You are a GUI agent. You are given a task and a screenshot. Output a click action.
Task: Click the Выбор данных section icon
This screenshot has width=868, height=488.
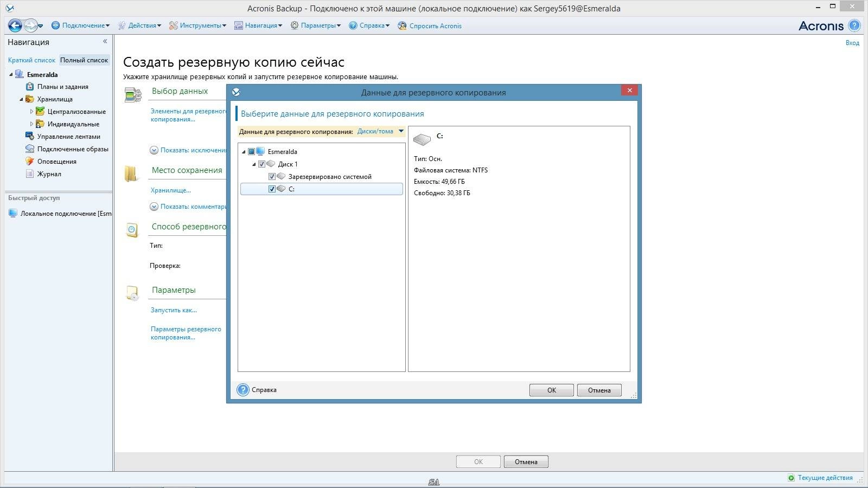pyautogui.click(x=133, y=94)
